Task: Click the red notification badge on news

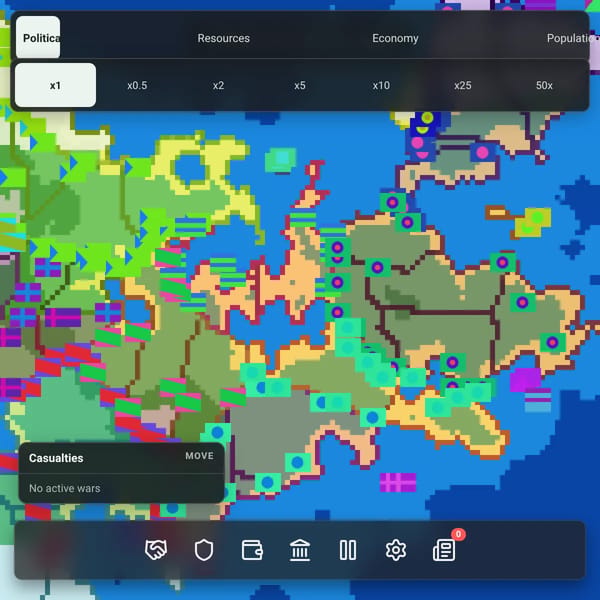Action: (458, 534)
